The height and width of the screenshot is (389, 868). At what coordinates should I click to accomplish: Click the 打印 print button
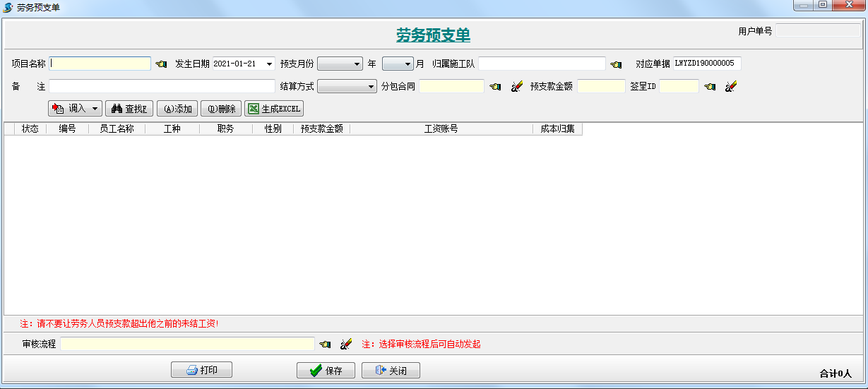(x=201, y=371)
